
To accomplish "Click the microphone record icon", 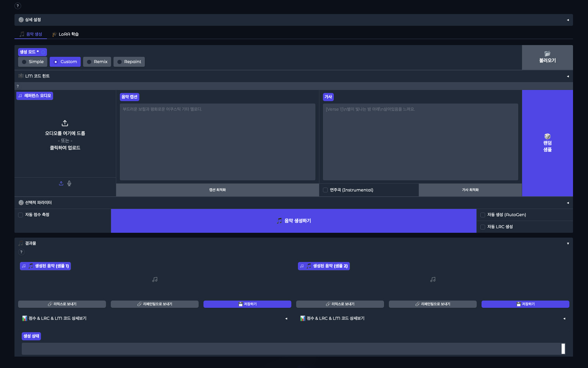I will 69,183.
